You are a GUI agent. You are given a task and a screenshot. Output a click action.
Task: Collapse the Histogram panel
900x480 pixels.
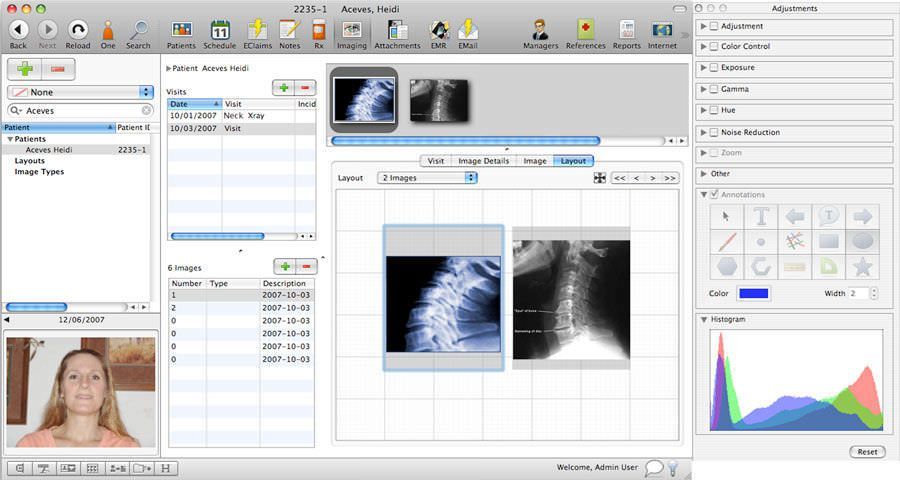[703, 319]
